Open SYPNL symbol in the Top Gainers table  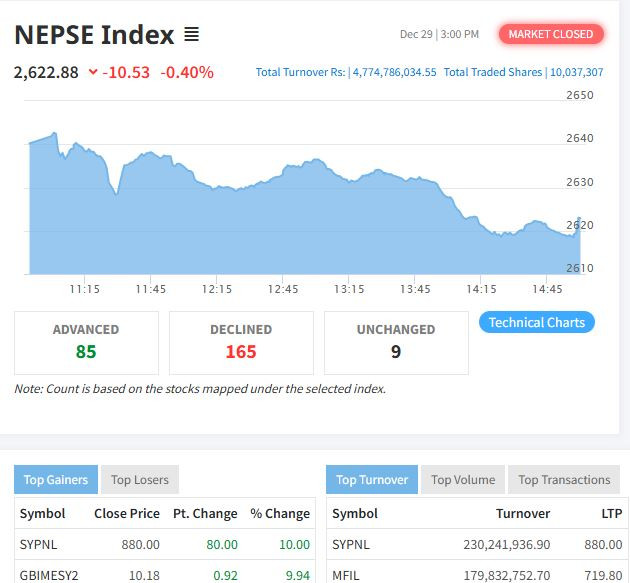(40, 544)
